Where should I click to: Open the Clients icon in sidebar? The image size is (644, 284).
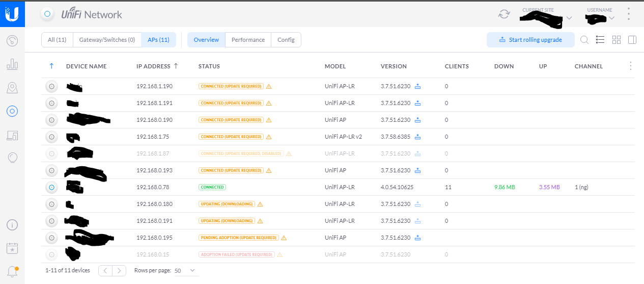(12, 135)
